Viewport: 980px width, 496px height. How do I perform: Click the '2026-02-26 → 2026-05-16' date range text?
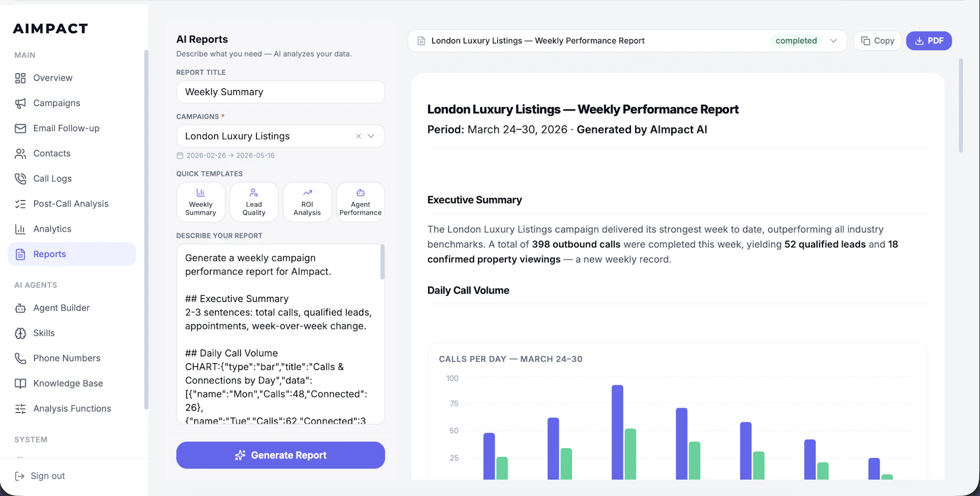pyautogui.click(x=230, y=156)
